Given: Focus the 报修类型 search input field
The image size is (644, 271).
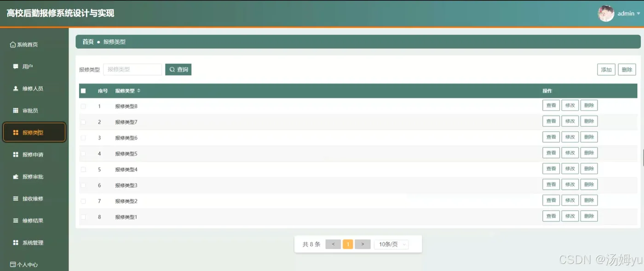Looking at the screenshot, I should point(132,69).
